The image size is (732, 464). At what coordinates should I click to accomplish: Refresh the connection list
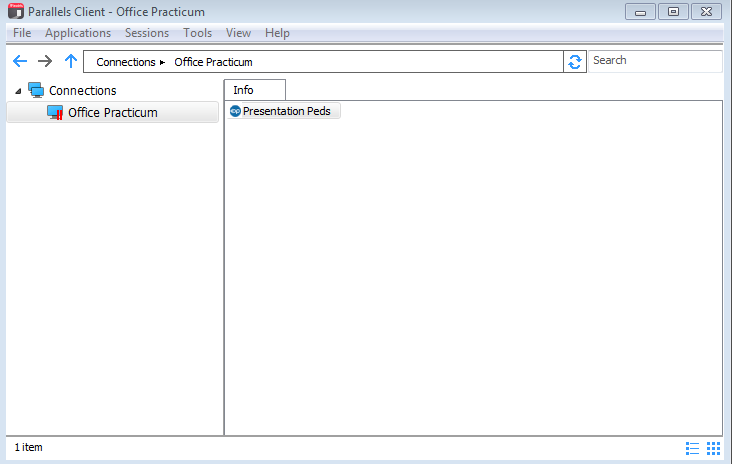[575, 62]
